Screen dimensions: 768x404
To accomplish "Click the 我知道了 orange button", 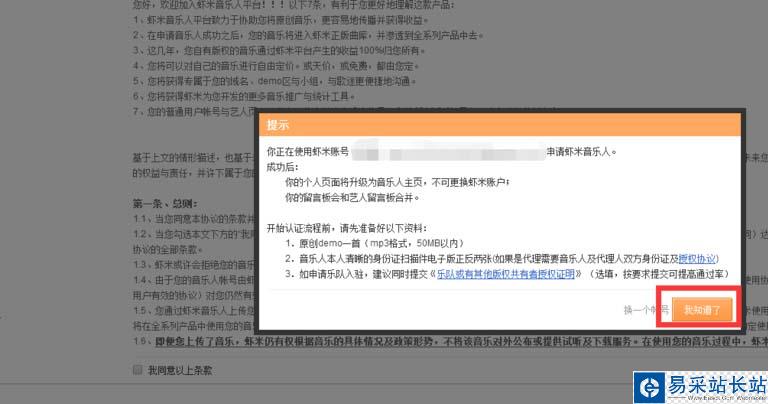I will 702,309.
